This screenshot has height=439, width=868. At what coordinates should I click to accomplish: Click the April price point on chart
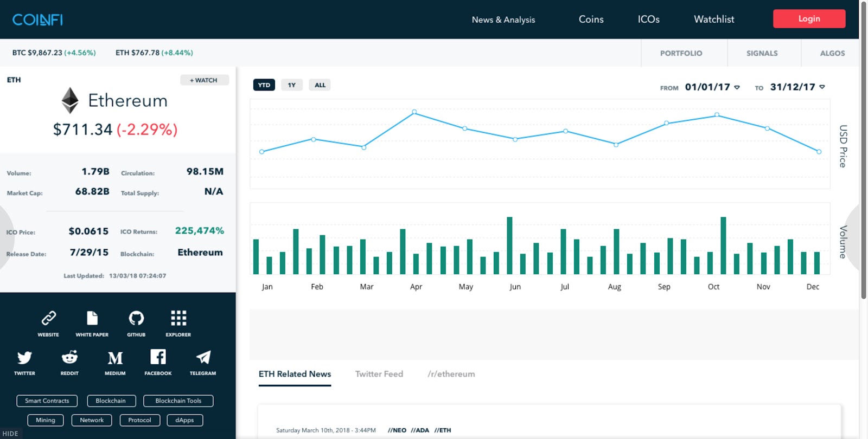[x=414, y=112]
